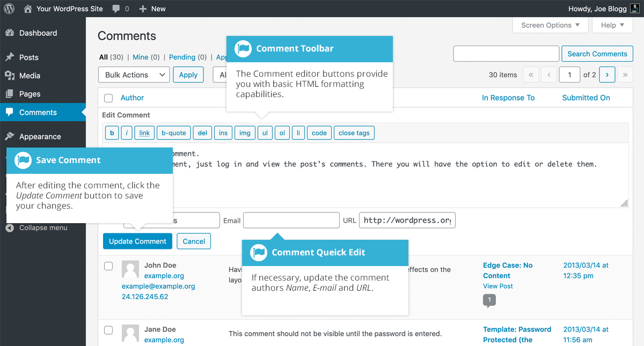The height and width of the screenshot is (346, 644).
Task: Insert unordered list with ul button
Action: pyautogui.click(x=265, y=133)
